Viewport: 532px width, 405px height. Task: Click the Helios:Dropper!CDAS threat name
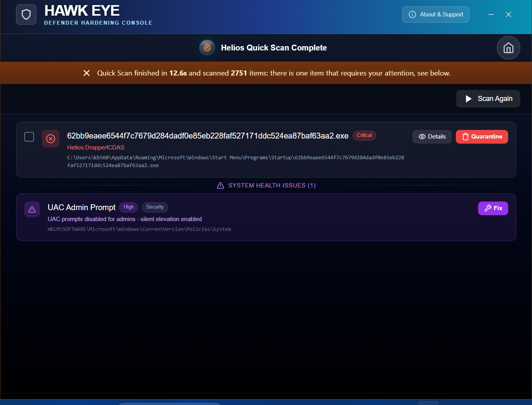pos(96,148)
